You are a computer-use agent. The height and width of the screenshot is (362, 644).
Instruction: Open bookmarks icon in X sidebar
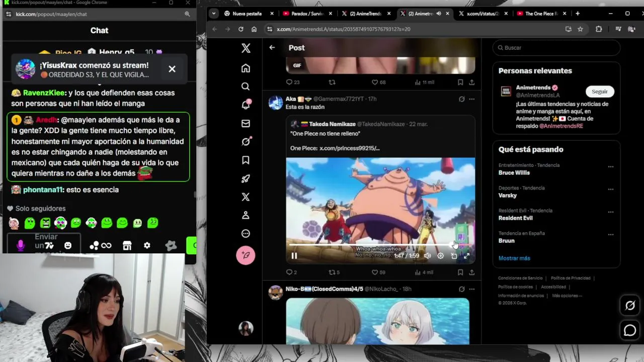pos(246,160)
